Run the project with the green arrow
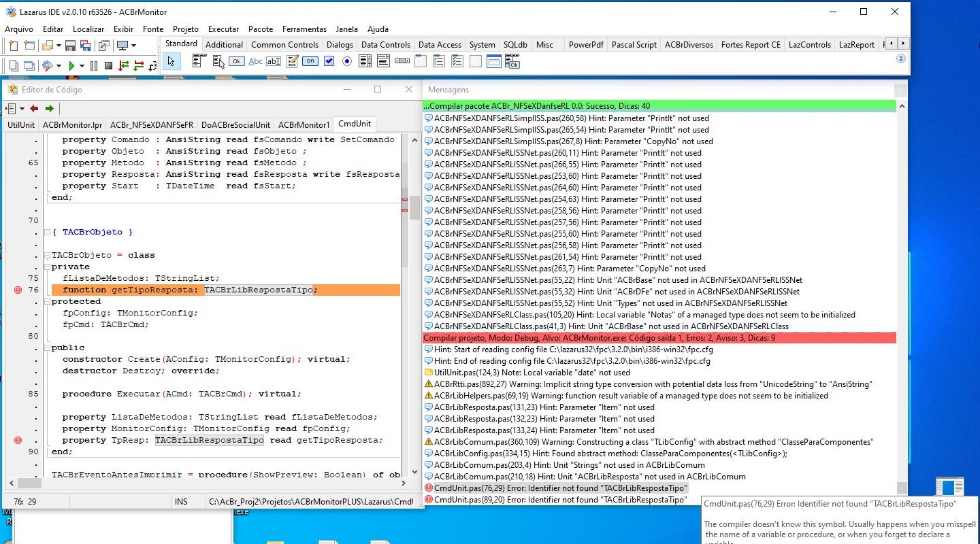 click(71, 66)
